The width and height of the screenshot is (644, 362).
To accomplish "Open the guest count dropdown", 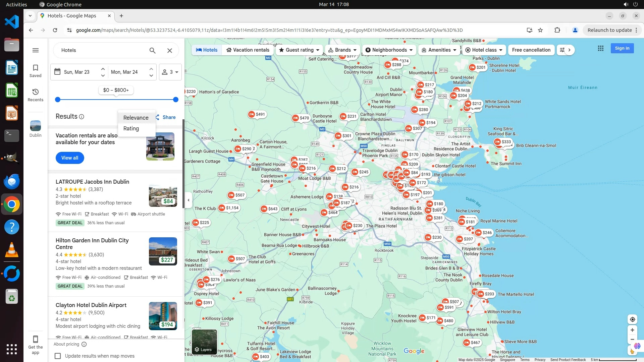I will (170, 72).
